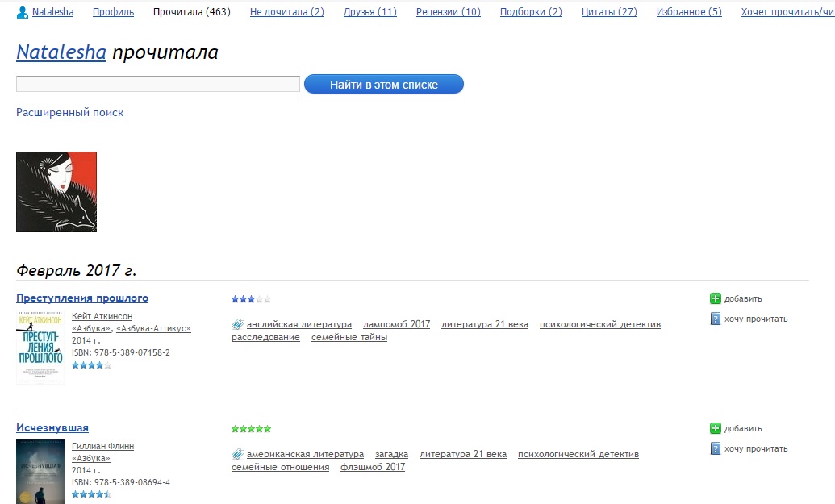835x504 pixels.
Task: Open tag расследование
Action: (265, 337)
